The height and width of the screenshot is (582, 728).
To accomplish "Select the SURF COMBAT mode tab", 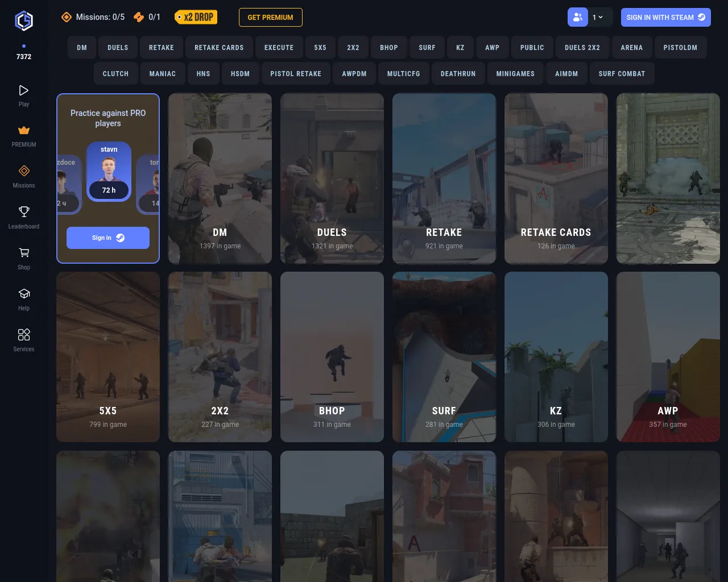I will point(622,74).
